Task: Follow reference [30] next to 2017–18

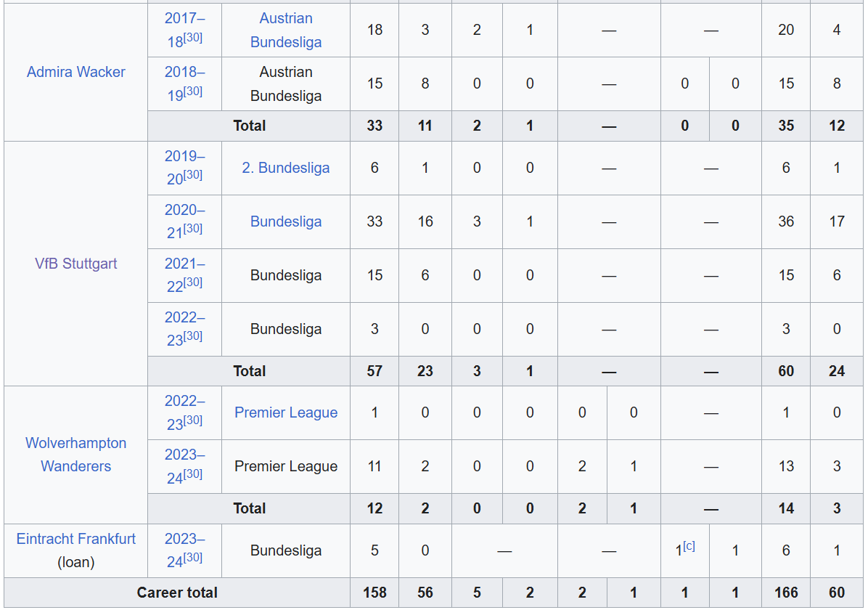Action: (193, 38)
